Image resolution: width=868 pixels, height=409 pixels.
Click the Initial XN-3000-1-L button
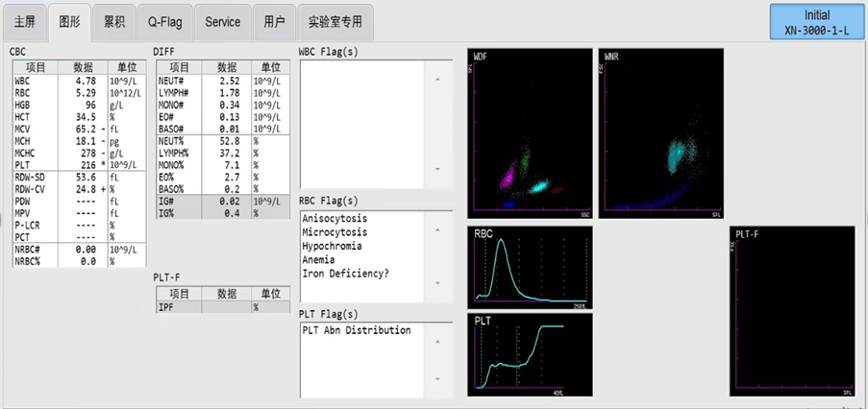(817, 23)
